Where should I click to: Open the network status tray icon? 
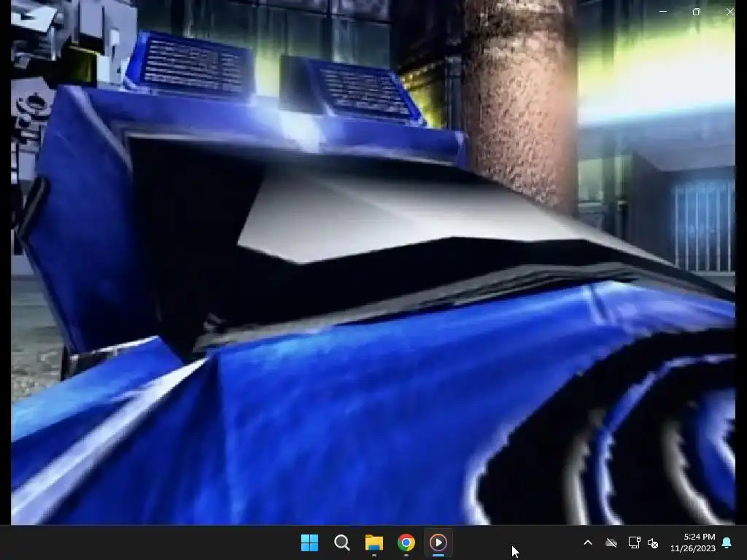pyautogui.click(x=634, y=542)
